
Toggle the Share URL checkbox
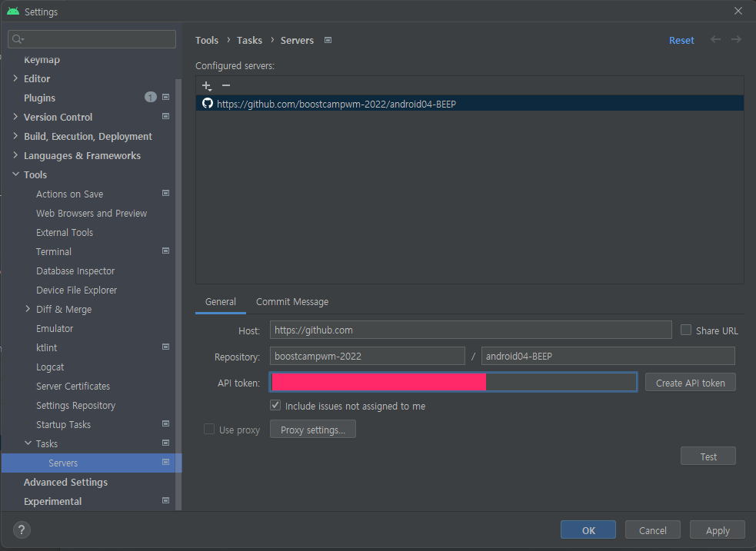[x=685, y=330]
